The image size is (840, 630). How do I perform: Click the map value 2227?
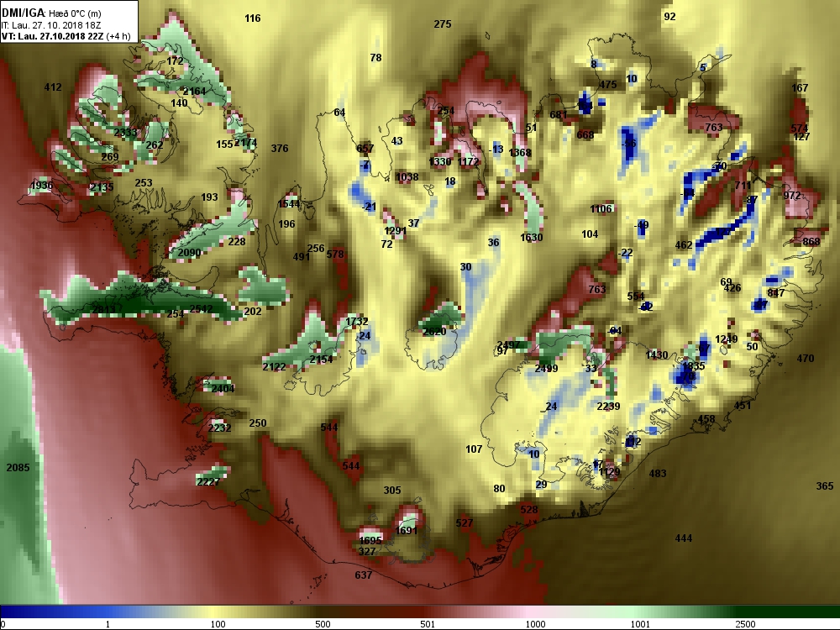coord(207,481)
